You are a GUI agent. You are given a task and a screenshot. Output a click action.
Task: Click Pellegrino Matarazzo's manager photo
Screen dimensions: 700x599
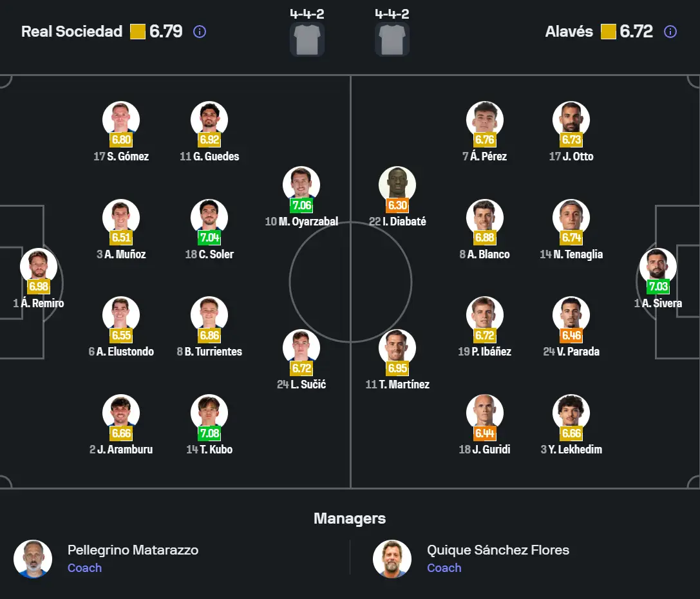click(x=33, y=559)
